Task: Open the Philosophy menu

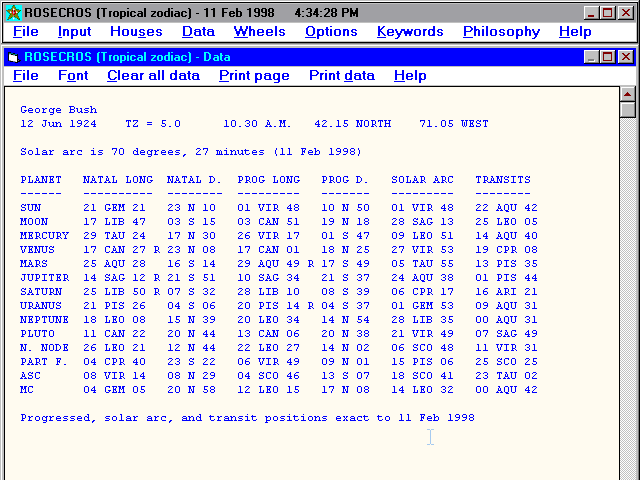Action: pos(501,32)
